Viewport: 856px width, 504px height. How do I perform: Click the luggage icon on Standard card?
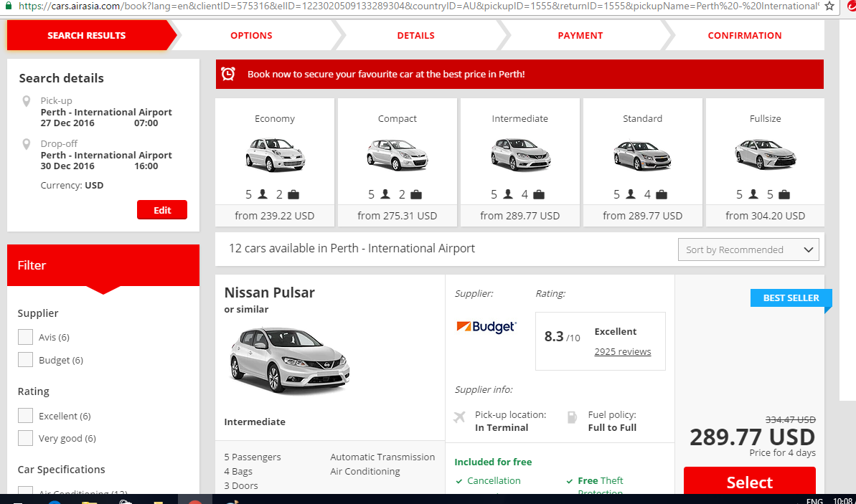[662, 194]
